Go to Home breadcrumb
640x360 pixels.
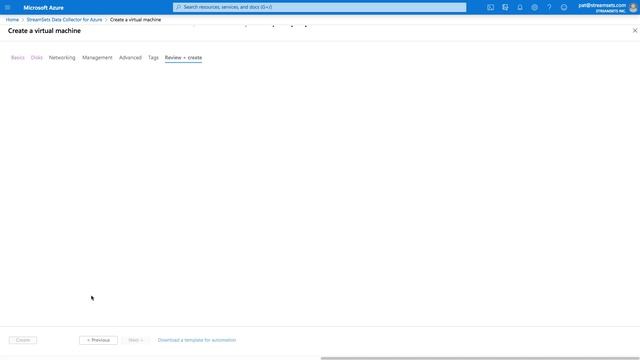(x=12, y=20)
